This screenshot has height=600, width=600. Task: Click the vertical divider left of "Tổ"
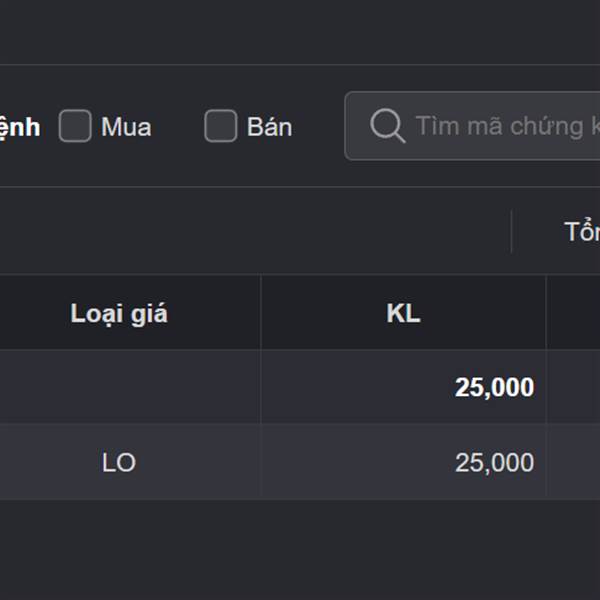pos(511,232)
